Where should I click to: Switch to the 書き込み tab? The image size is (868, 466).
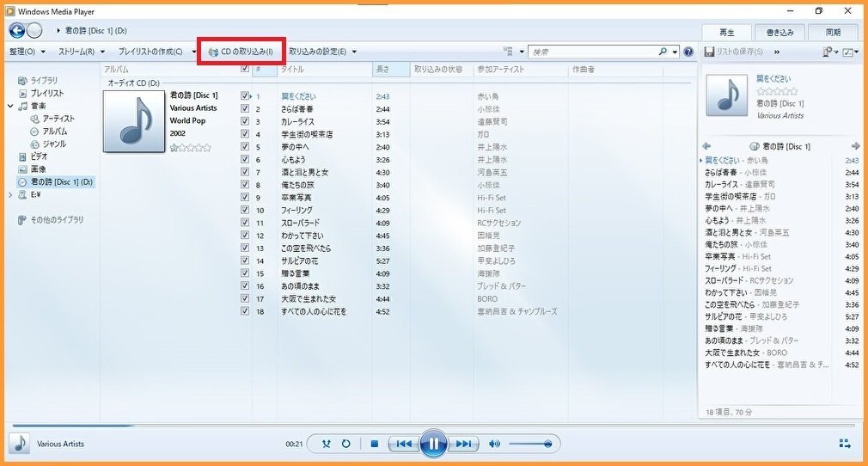[x=779, y=32]
